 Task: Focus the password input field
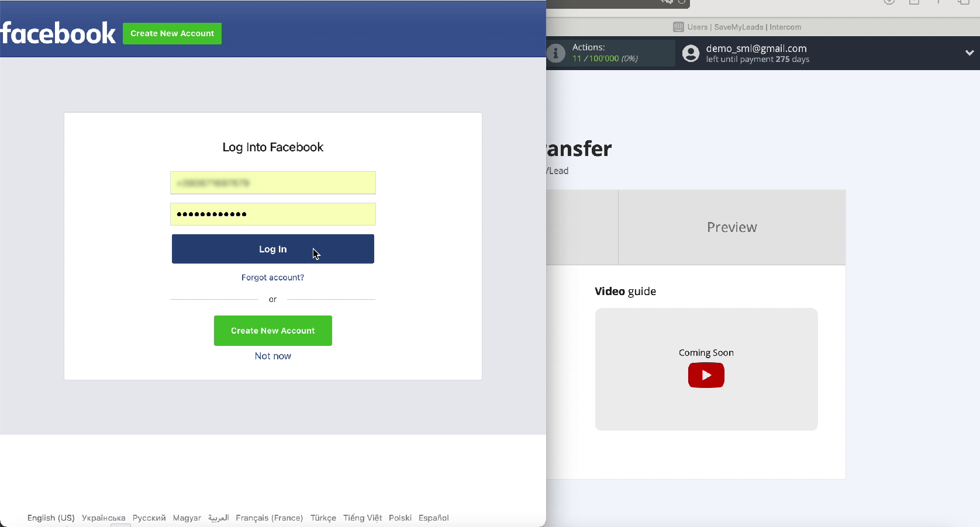tap(273, 214)
